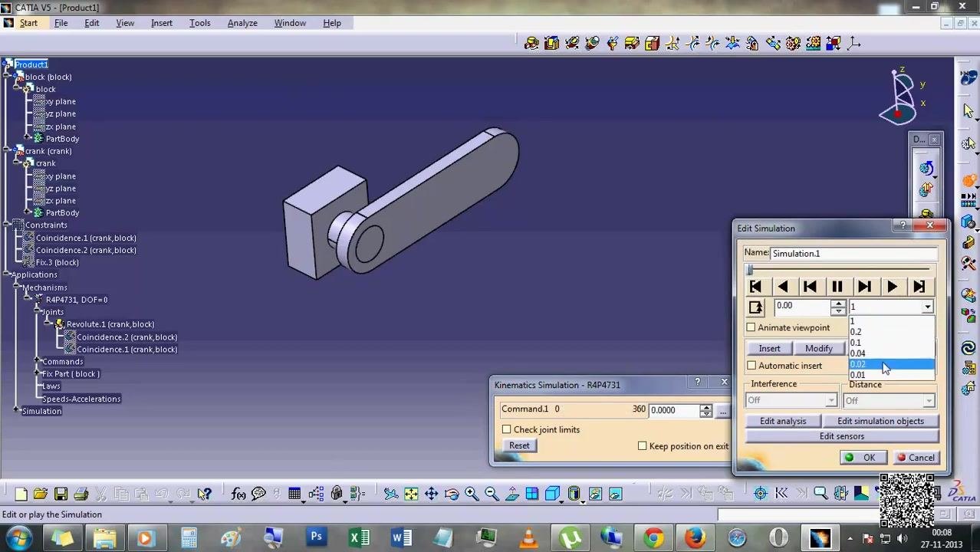Open the Insert menu
The image size is (980, 552).
coord(162,23)
